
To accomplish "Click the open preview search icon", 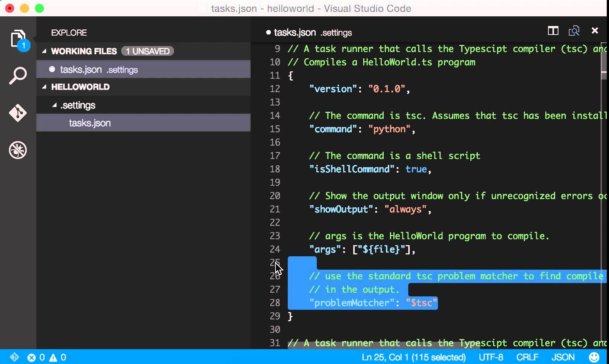I will pyautogui.click(x=574, y=31).
